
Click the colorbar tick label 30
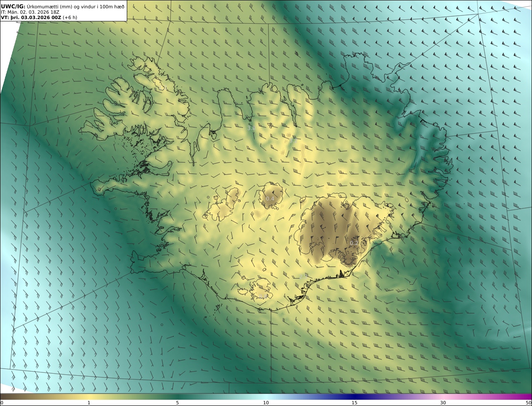click(443, 403)
